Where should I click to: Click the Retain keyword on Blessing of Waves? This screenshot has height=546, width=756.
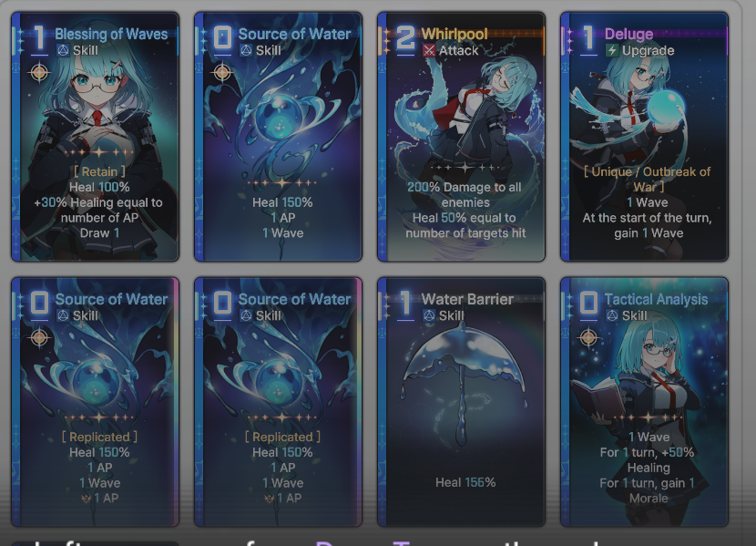[99, 171]
